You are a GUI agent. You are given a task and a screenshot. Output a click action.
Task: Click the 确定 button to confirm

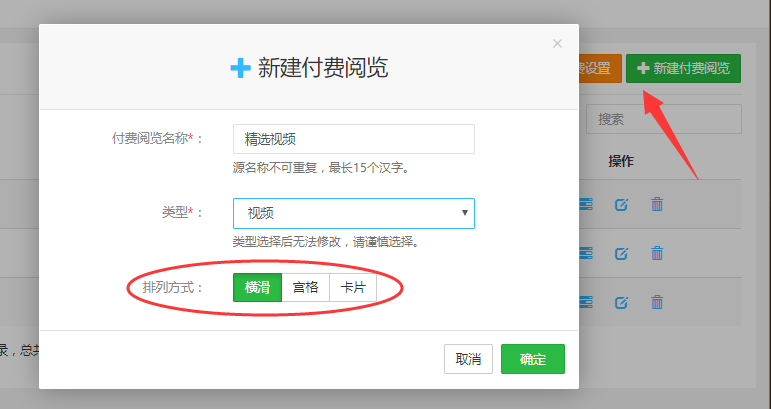click(533, 359)
